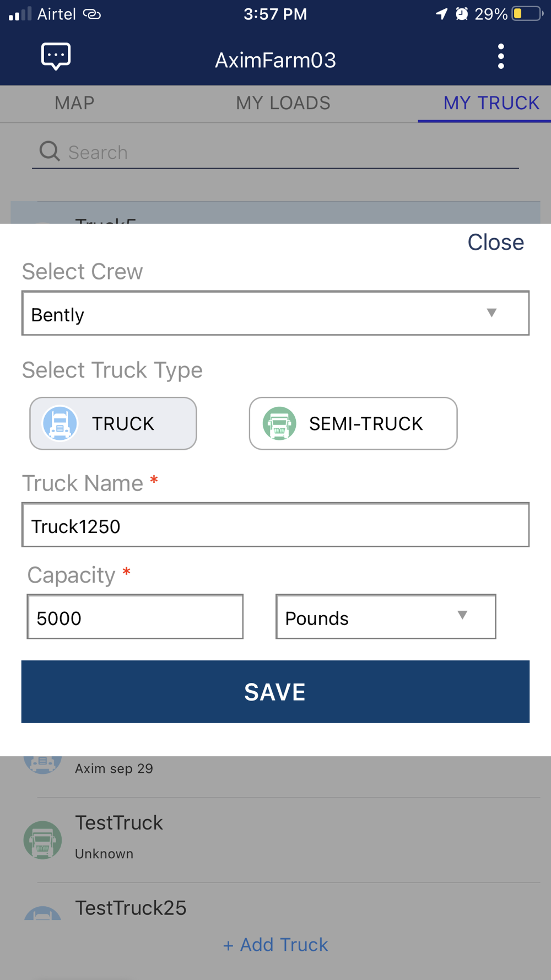
Task: Click the green semi-truck icon
Action: coord(279,423)
